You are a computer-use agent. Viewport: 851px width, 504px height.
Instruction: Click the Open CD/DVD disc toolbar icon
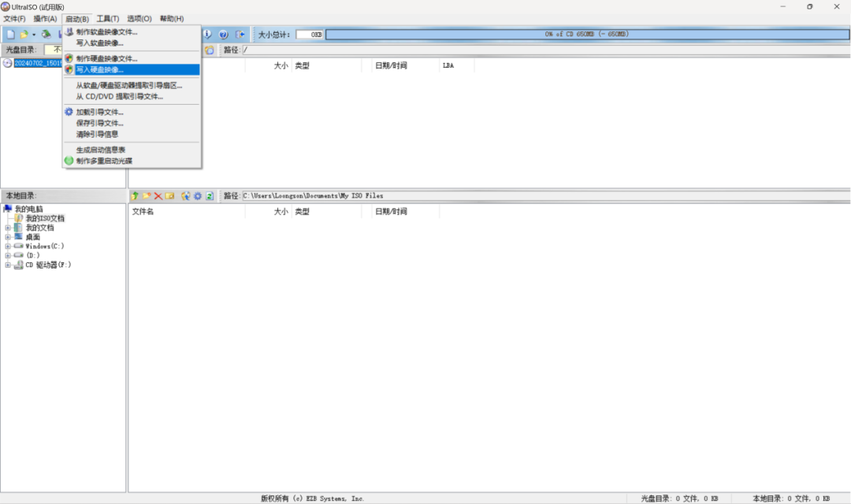coord(46,34)
